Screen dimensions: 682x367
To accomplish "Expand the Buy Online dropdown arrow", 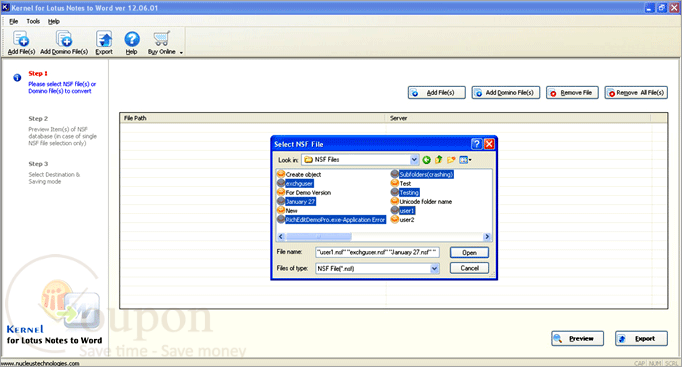I will click(181, 52).
